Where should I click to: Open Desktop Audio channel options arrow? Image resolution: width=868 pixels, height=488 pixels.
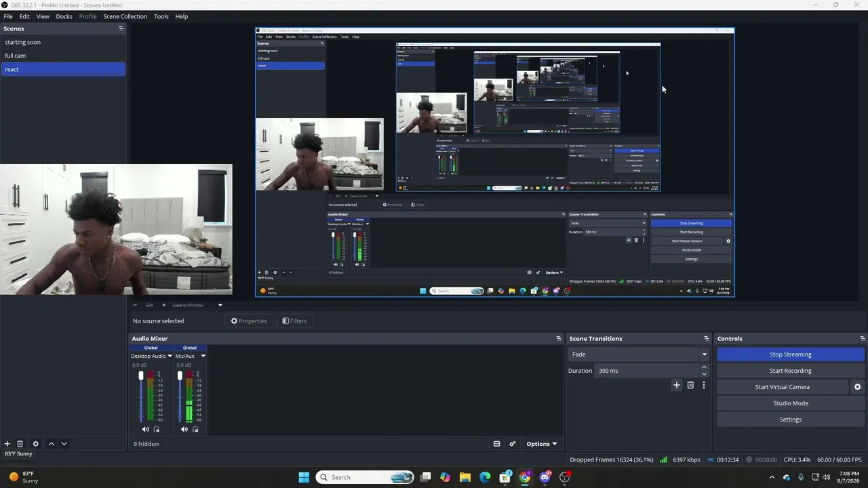coord(170,356)
